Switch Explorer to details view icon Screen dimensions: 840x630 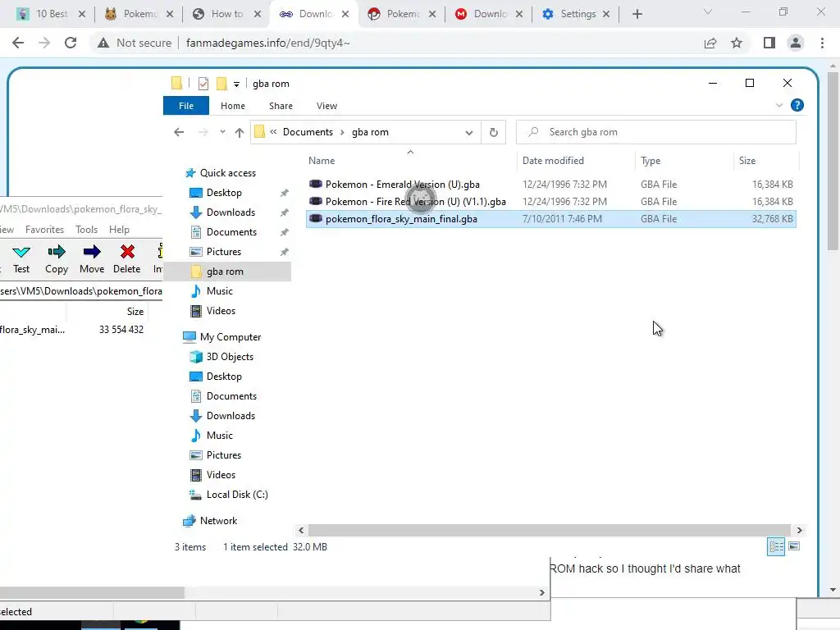pyautogui.click(x=776, y=546)
